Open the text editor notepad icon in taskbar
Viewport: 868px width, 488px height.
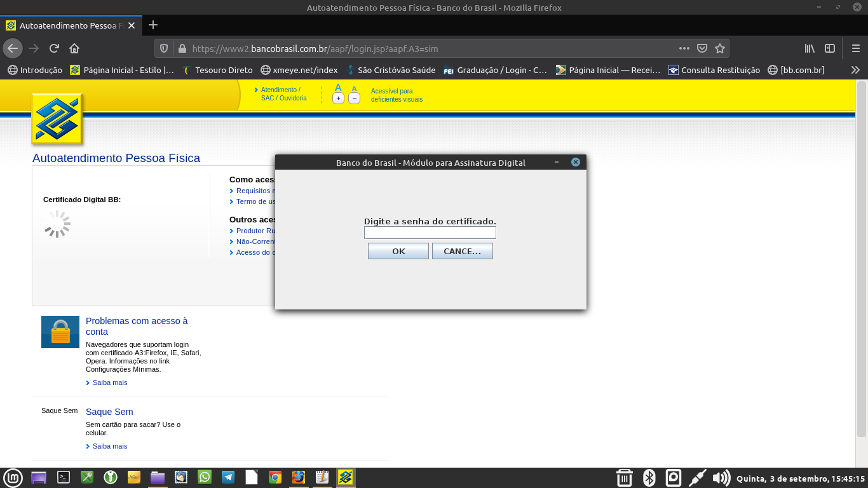point(322,477)
